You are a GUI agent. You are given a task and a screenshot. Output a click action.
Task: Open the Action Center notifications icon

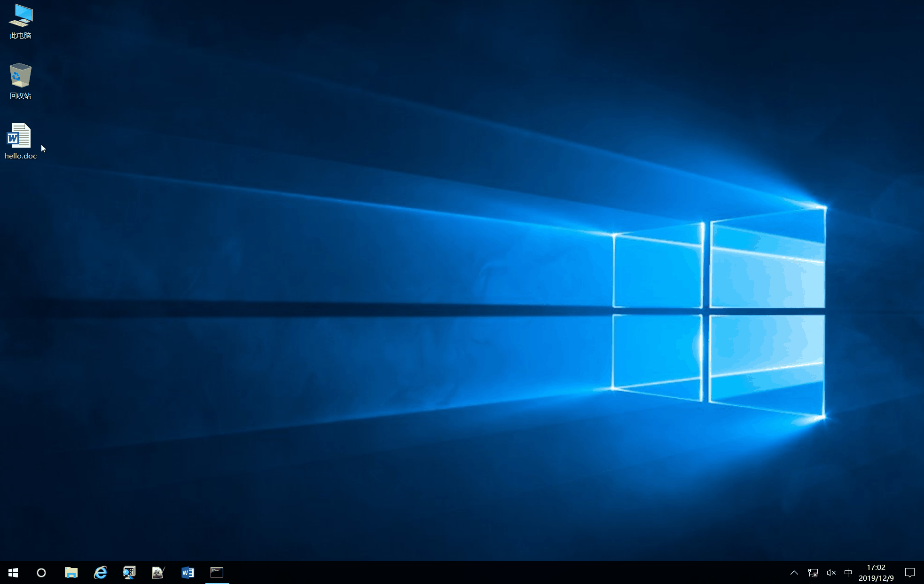[910, 572]
